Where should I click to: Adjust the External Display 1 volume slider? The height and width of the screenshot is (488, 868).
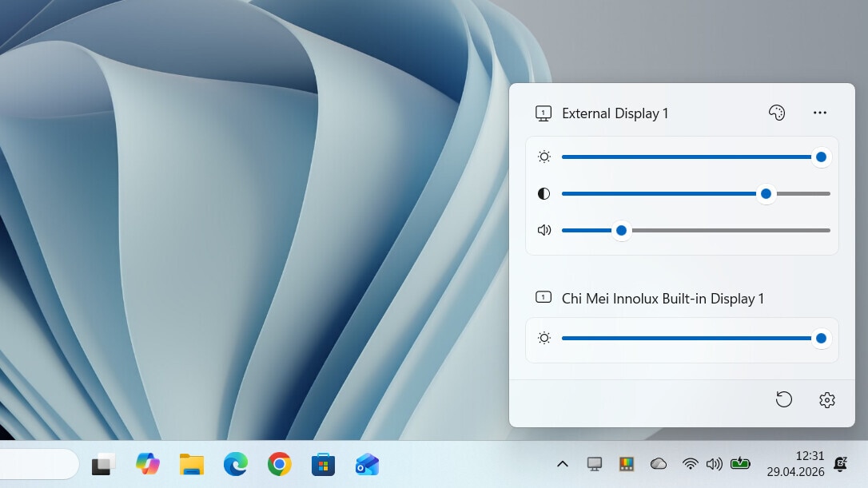pyautogui.click(x=696, y=230)
